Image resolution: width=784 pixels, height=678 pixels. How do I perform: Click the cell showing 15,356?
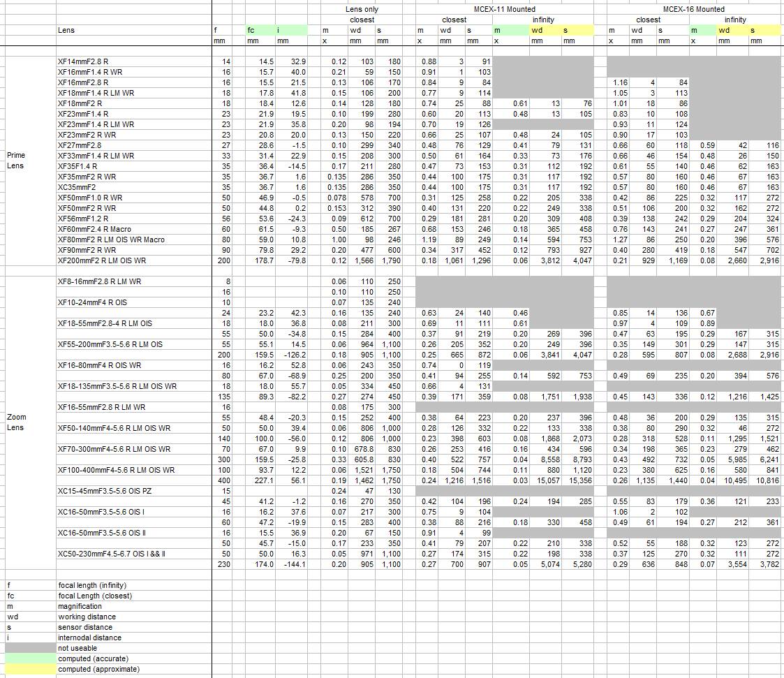click(577, 481)
